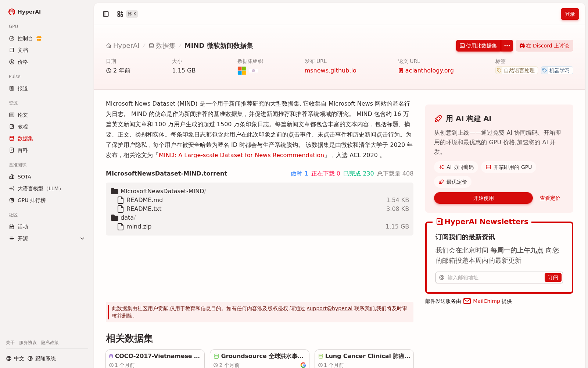
Task: Toggle the sidebar panel icon
Action: pos(106,14)
